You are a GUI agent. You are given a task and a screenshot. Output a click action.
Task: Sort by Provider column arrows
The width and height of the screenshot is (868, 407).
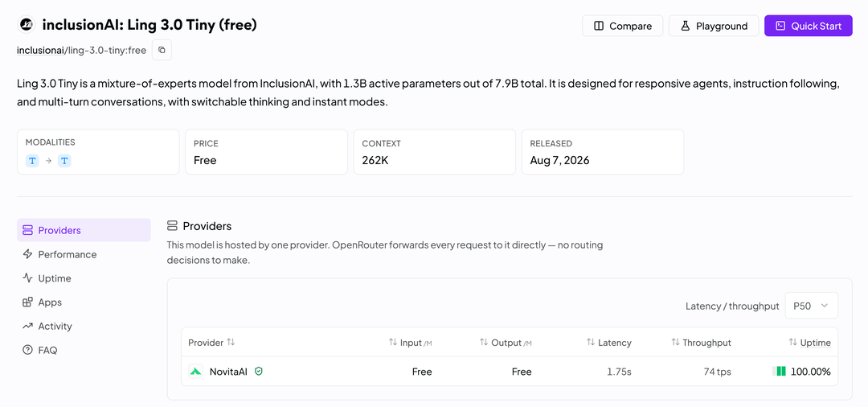pyautogui.click(x=231, y=342)
